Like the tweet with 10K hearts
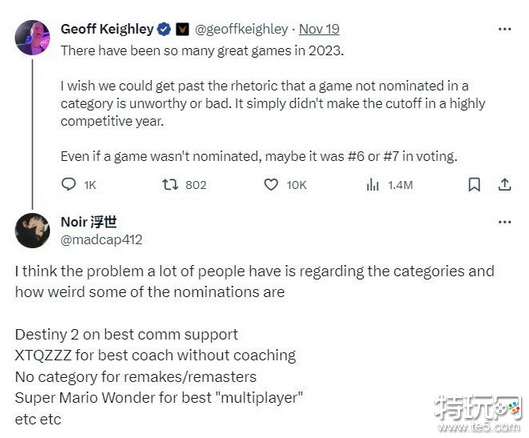529x438 pixels. click(271, 185)
